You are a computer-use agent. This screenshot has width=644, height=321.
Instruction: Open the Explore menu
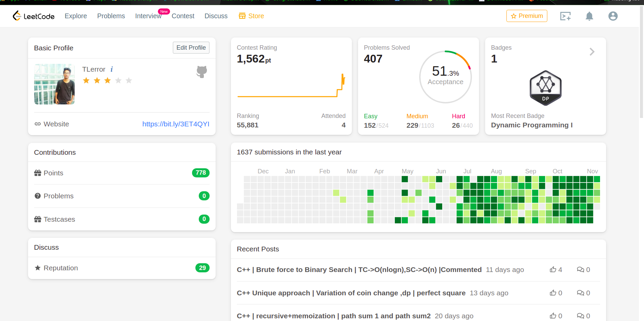(x=76, y=16)
